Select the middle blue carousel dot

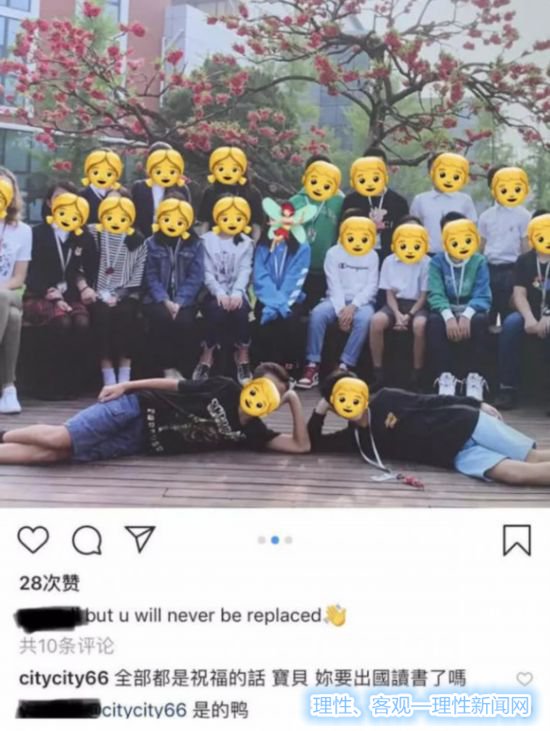pos(275,540)
